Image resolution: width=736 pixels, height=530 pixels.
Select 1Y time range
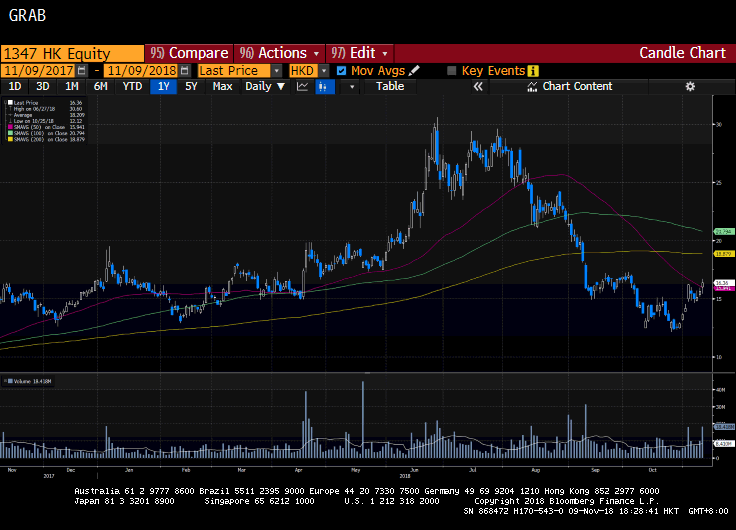click(x=163, y=86)
